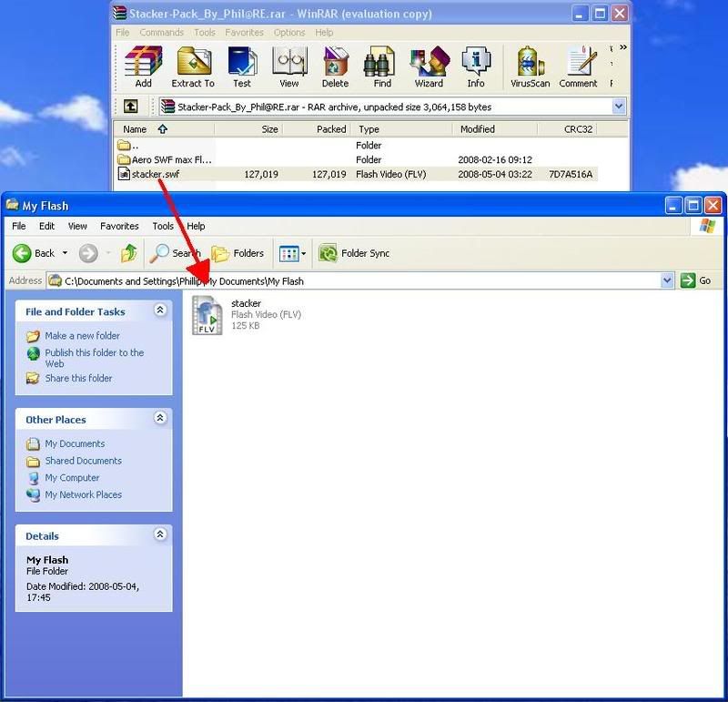728x702 pixels.
Task: Open My Network Places link
Action: point(83,494)
